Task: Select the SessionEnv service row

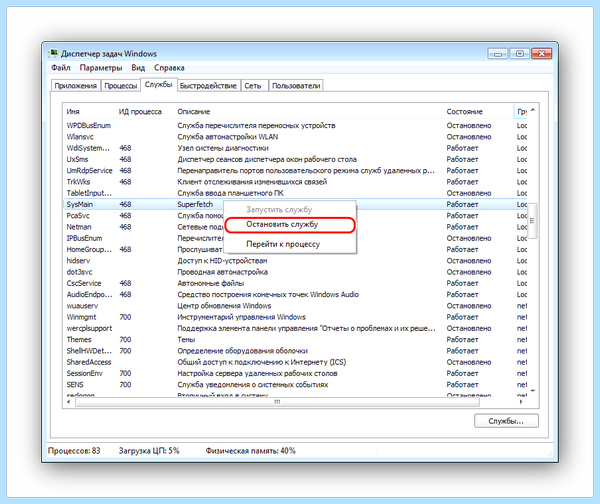Action: coord(295,373)
